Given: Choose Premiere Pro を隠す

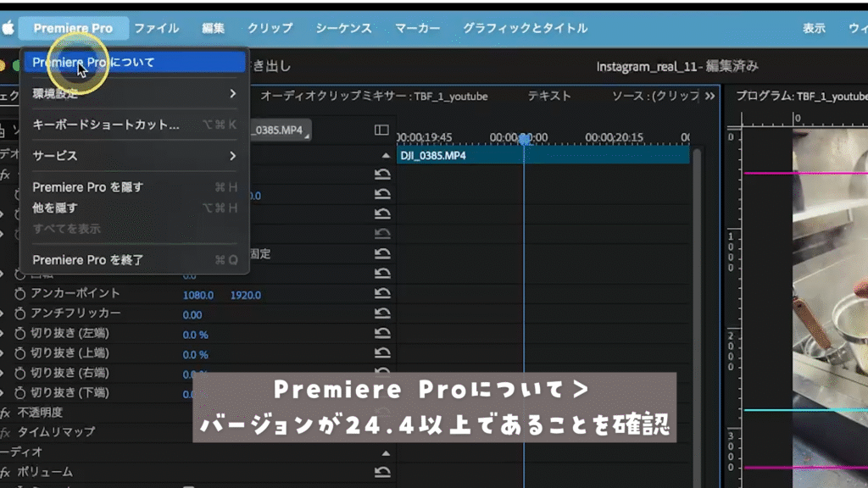Looking at the screenshot, I should pos(135,187).
